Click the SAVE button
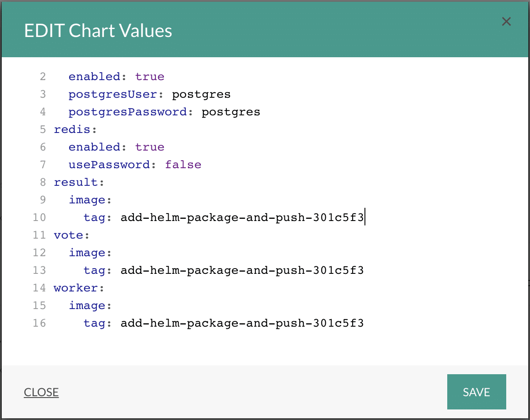530x420 pixels. 476,392
